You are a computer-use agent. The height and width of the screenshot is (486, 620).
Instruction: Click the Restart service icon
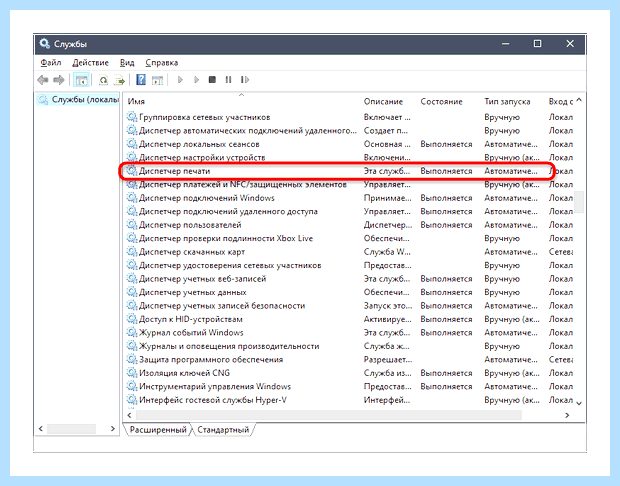(245, 80)
